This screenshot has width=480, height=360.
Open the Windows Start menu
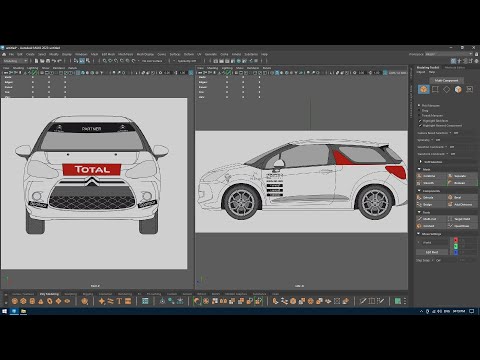point(4,311)
